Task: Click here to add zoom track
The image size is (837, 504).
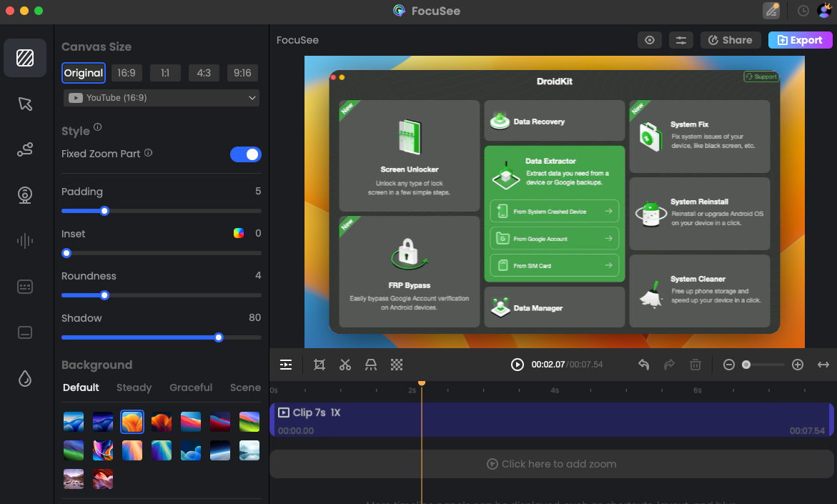Action: coord(551,464)
